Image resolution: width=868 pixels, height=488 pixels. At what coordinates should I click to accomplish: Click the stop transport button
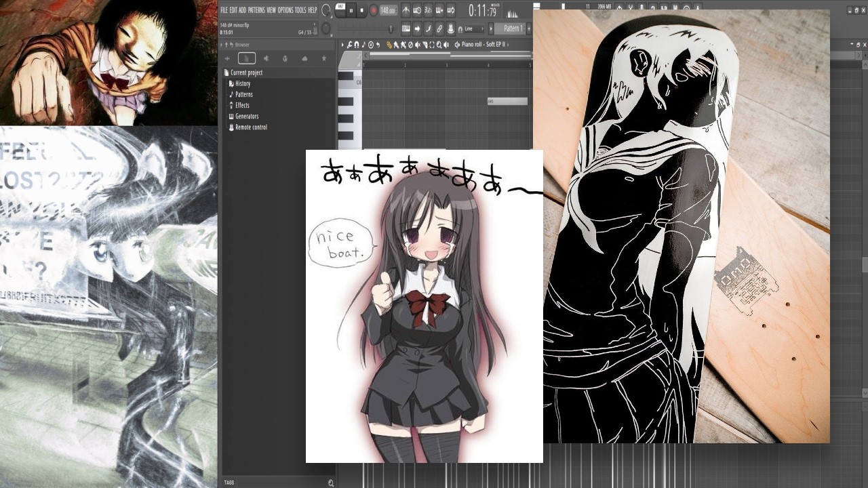[362, 10]
